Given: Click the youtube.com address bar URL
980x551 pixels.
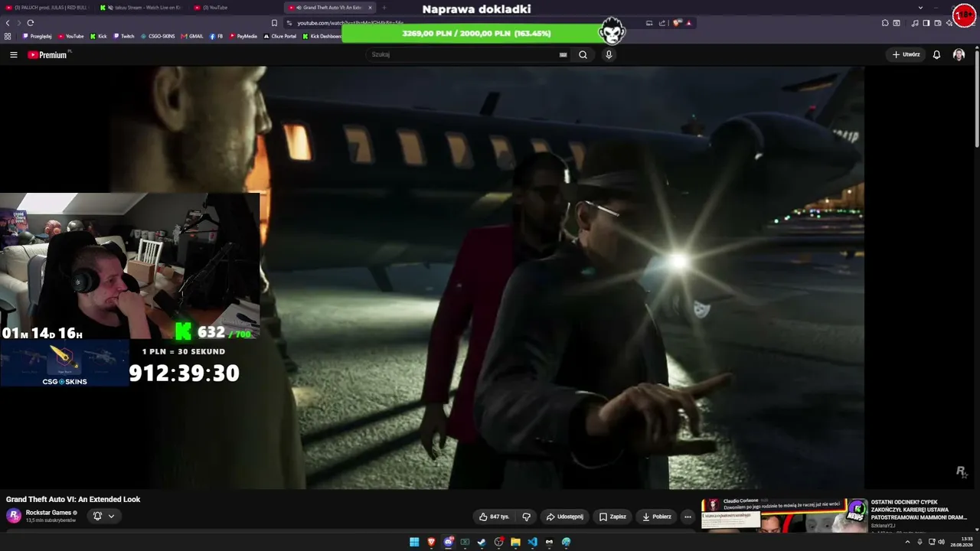Looking at the screenshot, I should [351, 23].
